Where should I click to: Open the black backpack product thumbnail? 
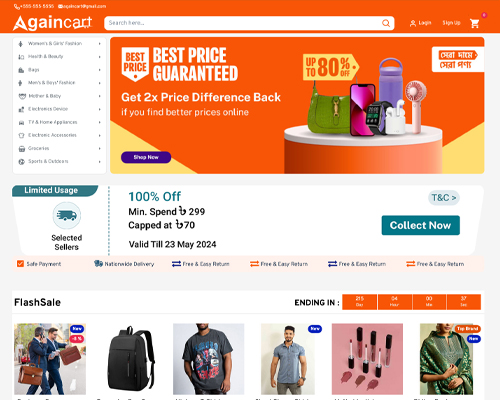point(130,359)
